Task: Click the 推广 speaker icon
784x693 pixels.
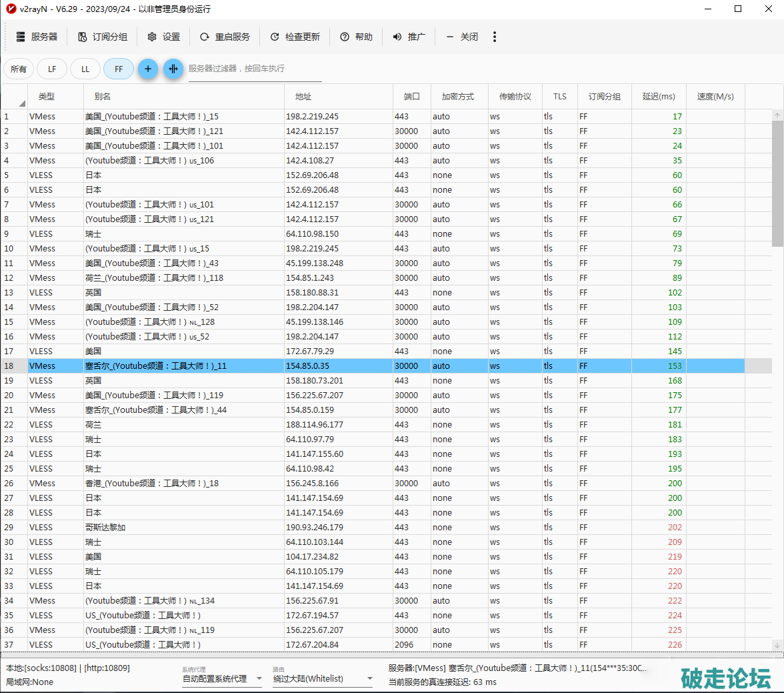Action: click(397, 37)
